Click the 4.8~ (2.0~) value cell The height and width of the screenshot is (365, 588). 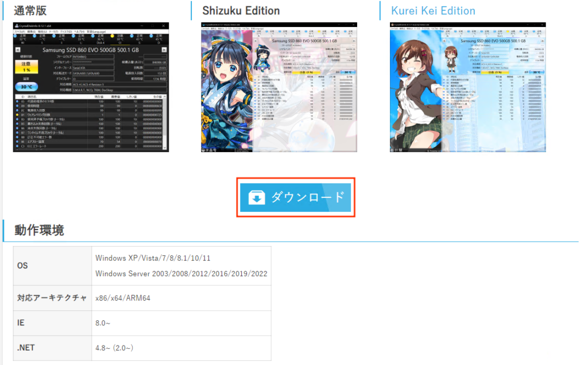(x=181, y=348)
